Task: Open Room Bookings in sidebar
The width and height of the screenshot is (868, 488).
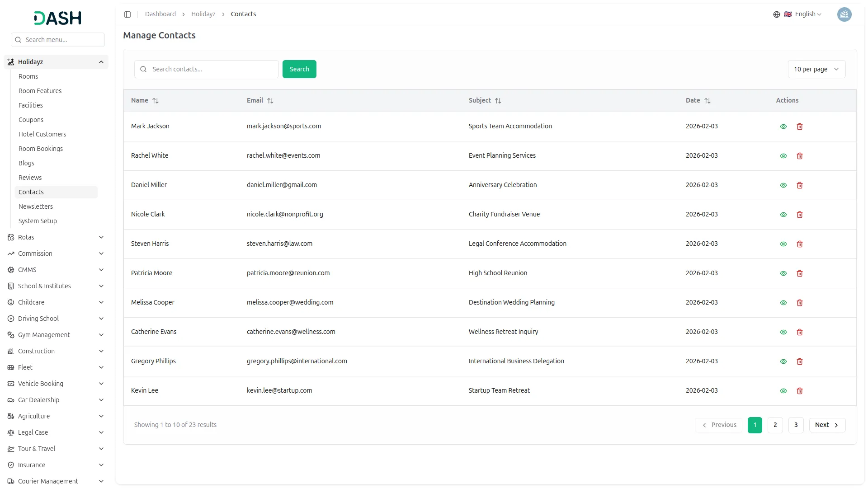Action: (x=41, y=149)
